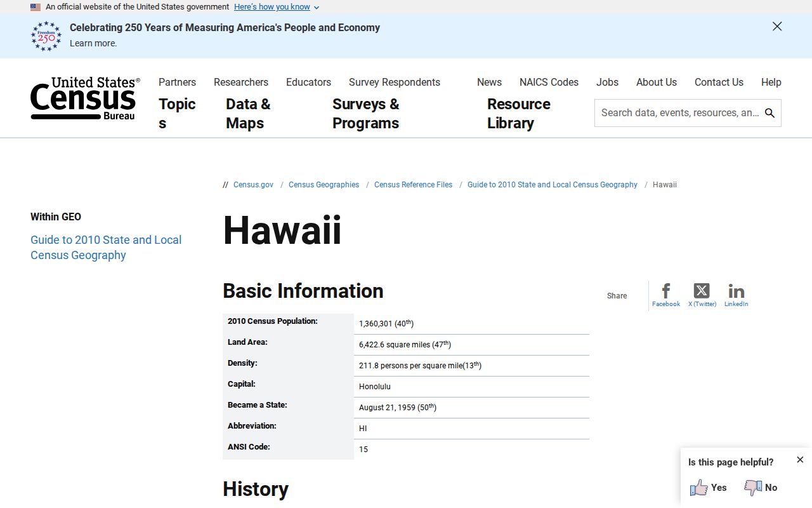Open the Help link

(771, 82)
